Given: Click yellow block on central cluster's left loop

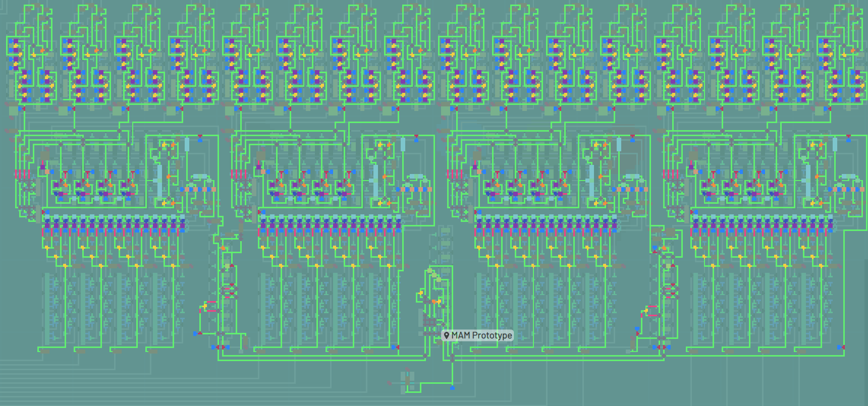Looking at the screenshot, I should 421,293.
